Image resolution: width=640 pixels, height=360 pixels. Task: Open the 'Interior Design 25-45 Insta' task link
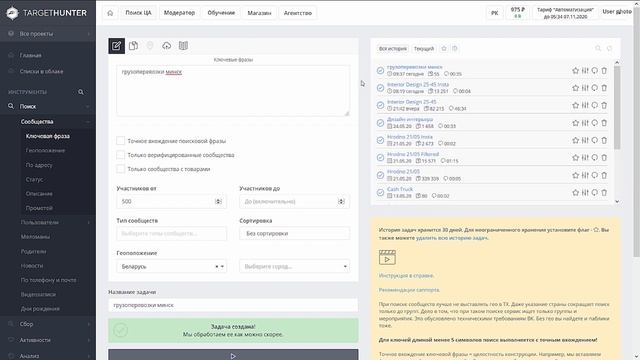[418, 84]
